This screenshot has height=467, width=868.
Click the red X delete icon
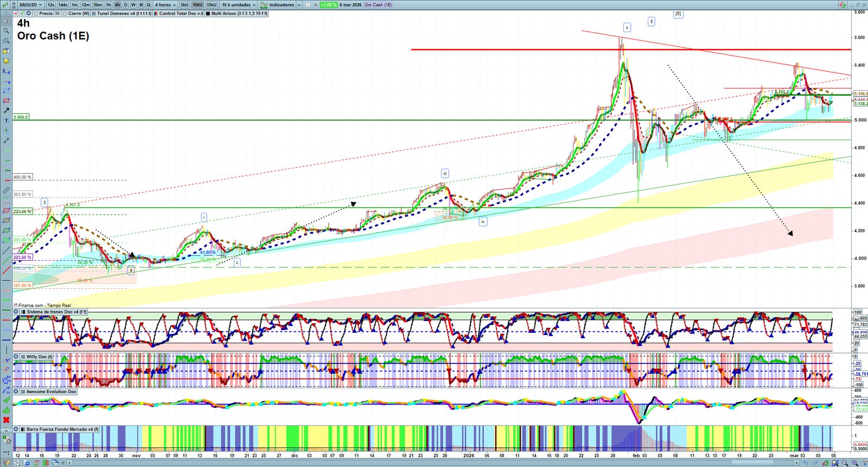6,420
